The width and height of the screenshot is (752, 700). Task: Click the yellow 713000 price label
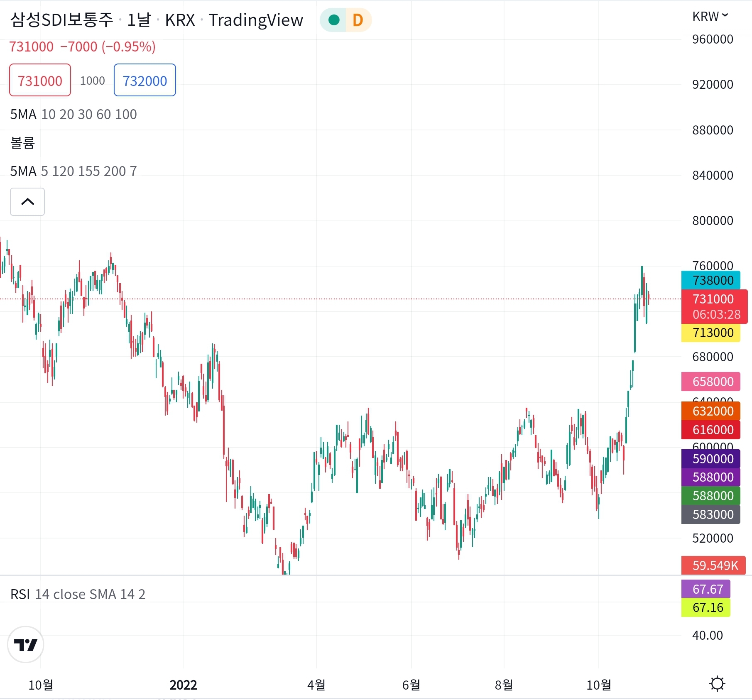[711, 333]
